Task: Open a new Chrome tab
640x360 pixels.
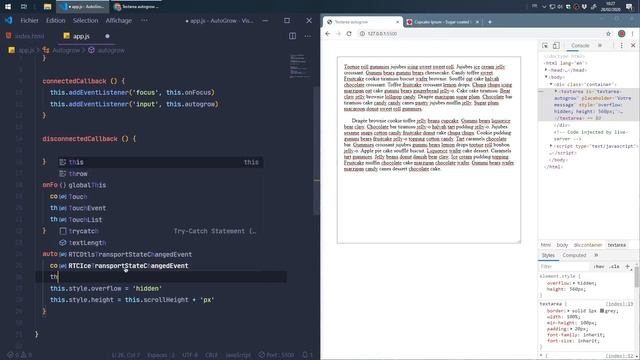Action: (490, 22)
